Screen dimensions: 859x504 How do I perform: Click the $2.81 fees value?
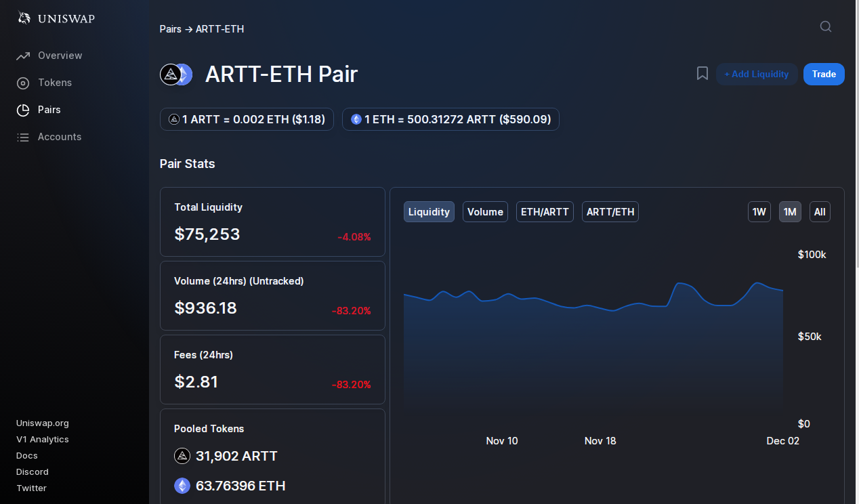click(196, 382)
